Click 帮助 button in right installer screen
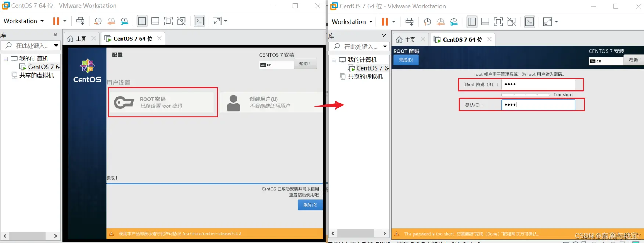This screenshot has width=644, height=243. point(634,60)
